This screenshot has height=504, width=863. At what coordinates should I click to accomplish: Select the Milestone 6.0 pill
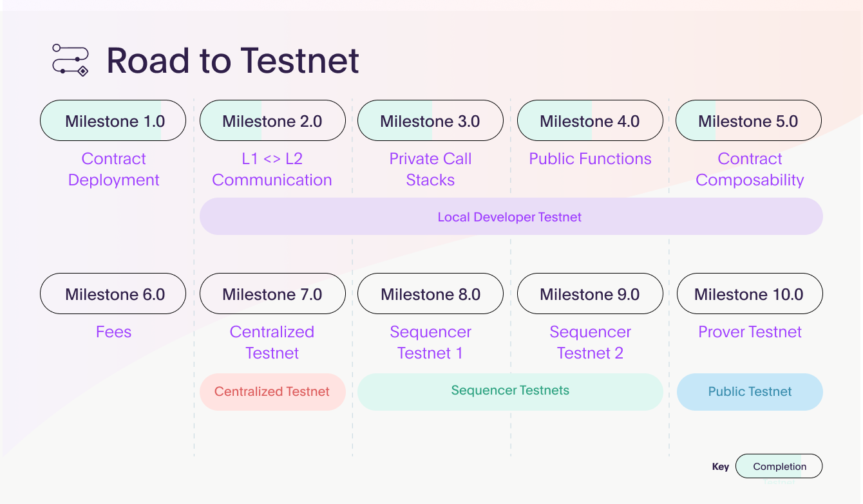tap(113, 294)
